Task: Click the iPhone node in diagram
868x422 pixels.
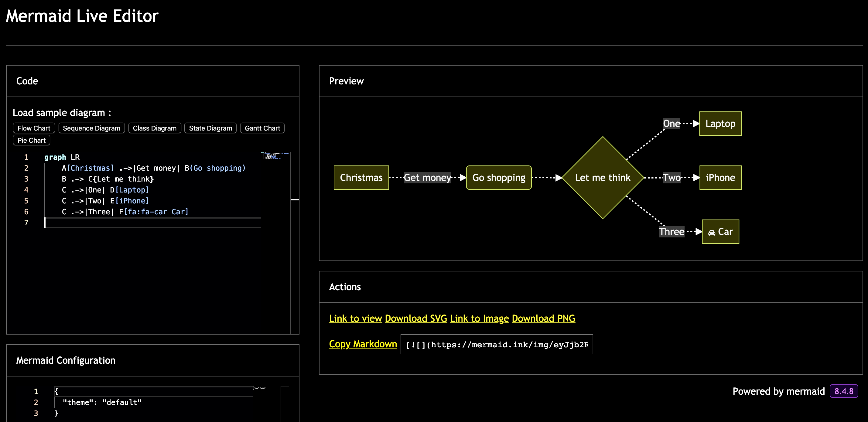Action: [x=720, y=178]
